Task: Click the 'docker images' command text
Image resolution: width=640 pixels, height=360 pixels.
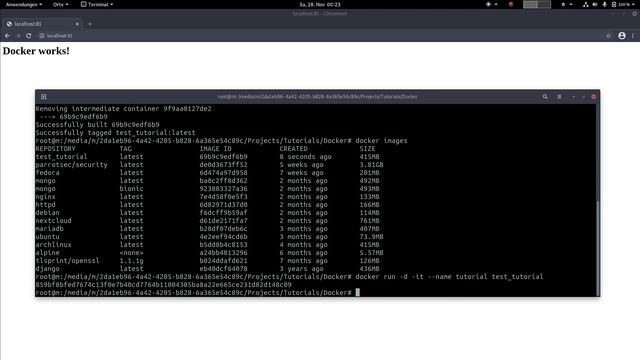Action: click(381, 141)
